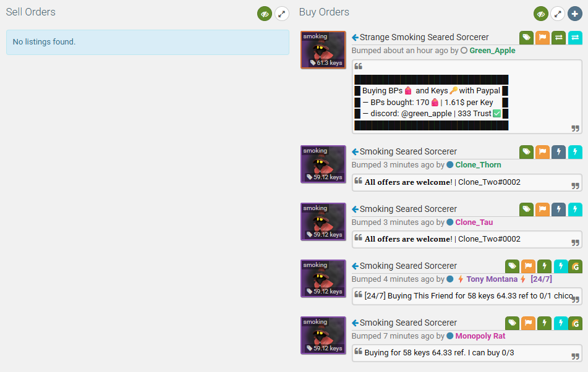Viewport: 588px width, 372px height.
Task: Click green bolt icon on Monopoly Rat's listing
Action: 545,323
